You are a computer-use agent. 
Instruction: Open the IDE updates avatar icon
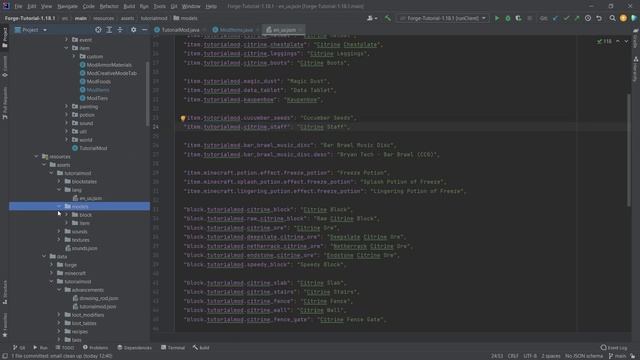(623, 18)
